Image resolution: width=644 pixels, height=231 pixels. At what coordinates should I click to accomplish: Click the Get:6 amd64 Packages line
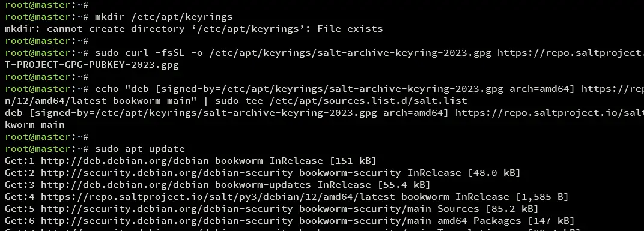pos(290,221)
